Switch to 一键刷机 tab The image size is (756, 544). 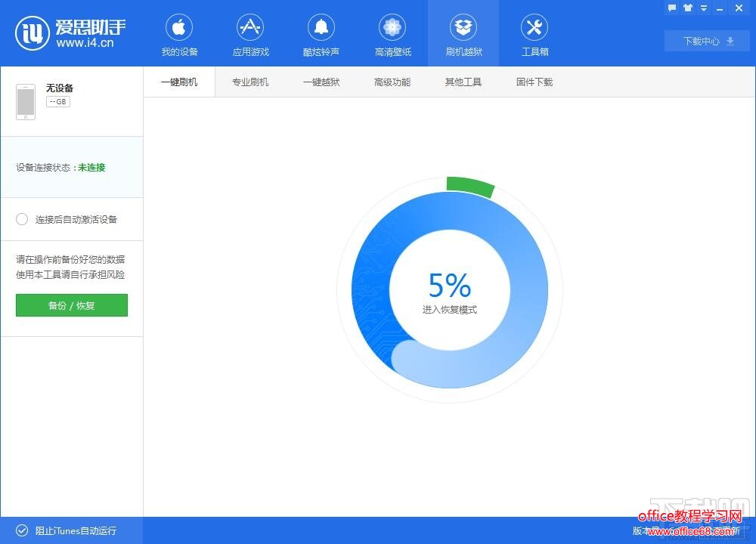[x=179, y=82]
